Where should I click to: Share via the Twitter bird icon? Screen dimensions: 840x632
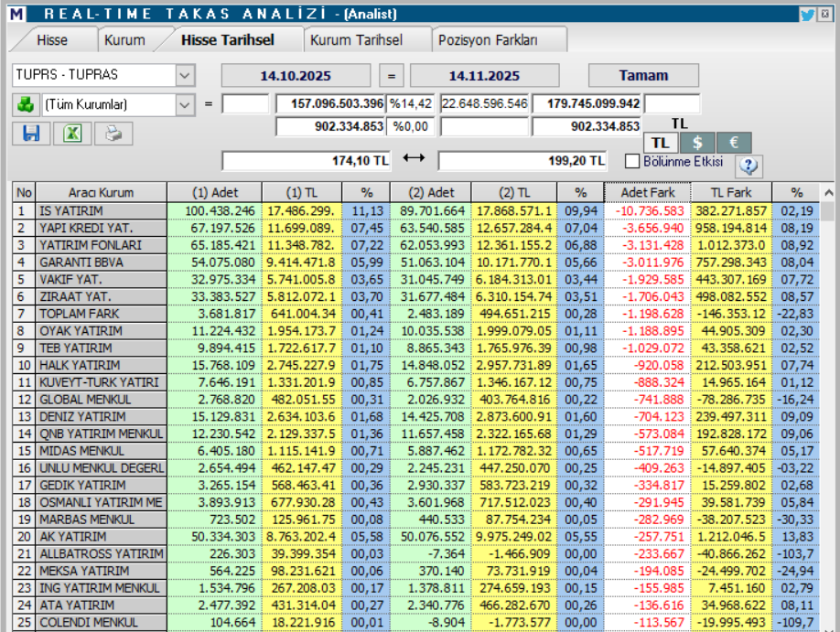click(807, 15)
